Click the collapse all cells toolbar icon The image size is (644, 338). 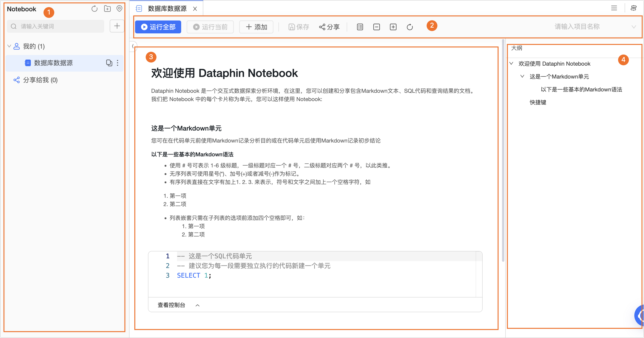click(x=376, y=27)
